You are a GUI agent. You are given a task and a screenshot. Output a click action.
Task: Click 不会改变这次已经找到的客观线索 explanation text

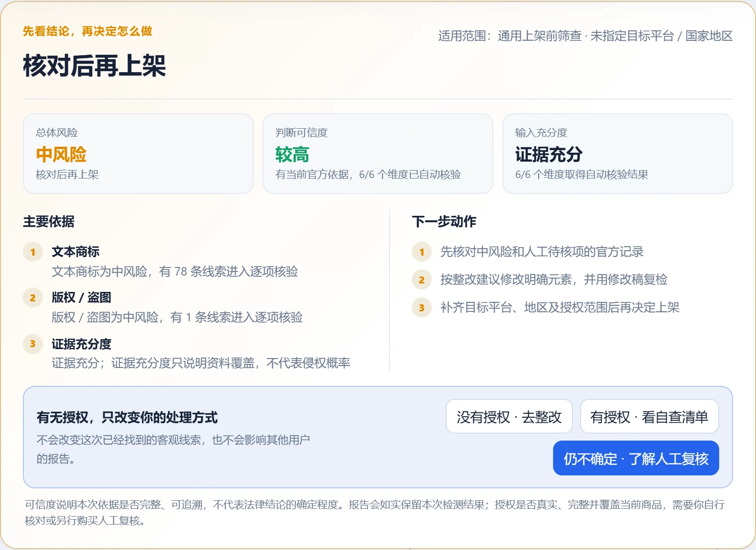pos(174,449)
